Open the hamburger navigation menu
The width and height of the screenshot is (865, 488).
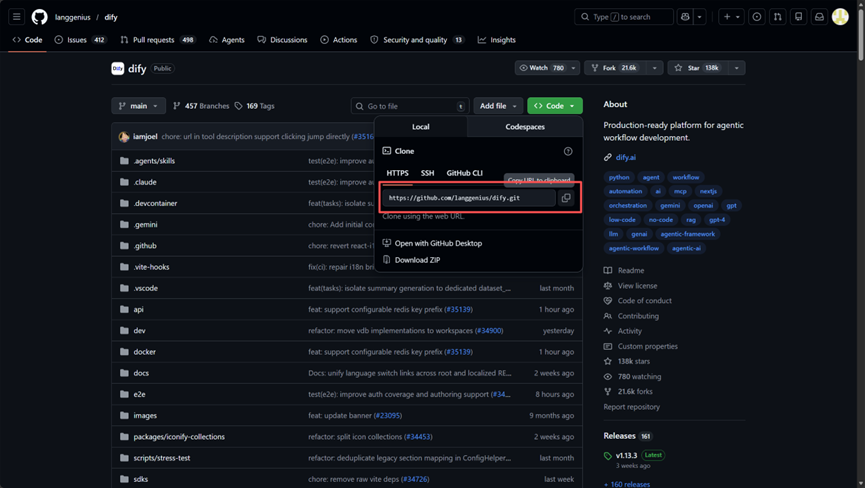click(x=17, y=17)
